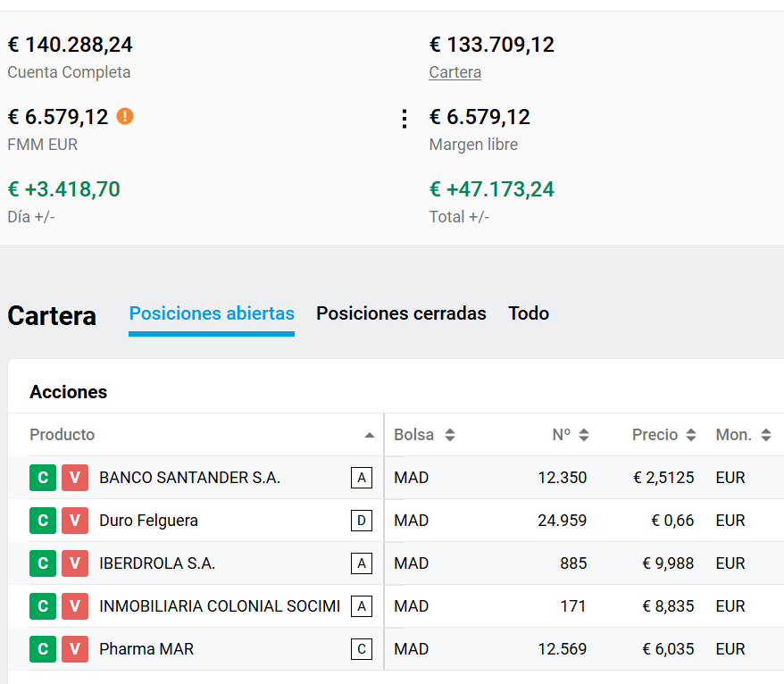The image size is (784, 684).
Task: Switch to the Todo tab
Action: coord(529,313)
